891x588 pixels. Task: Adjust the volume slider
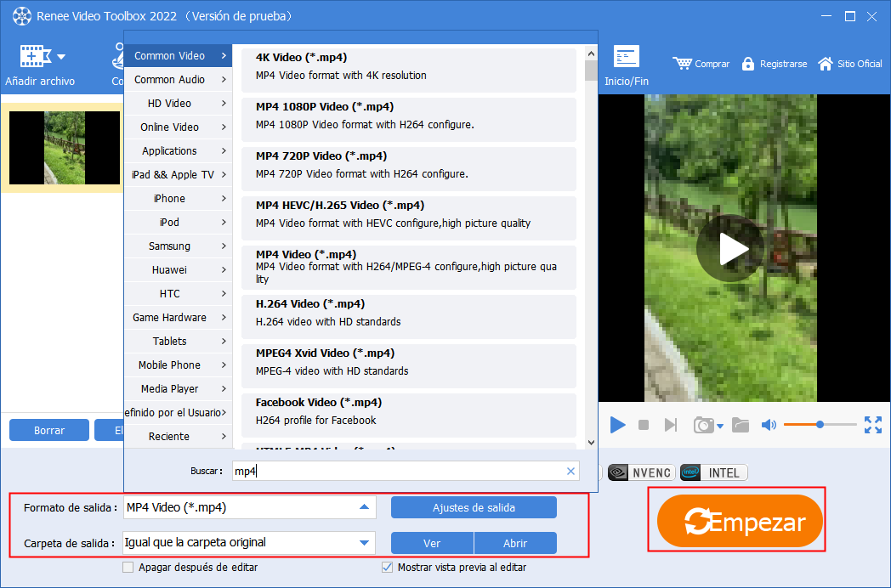pyautogui.click(x=820, y=424)
